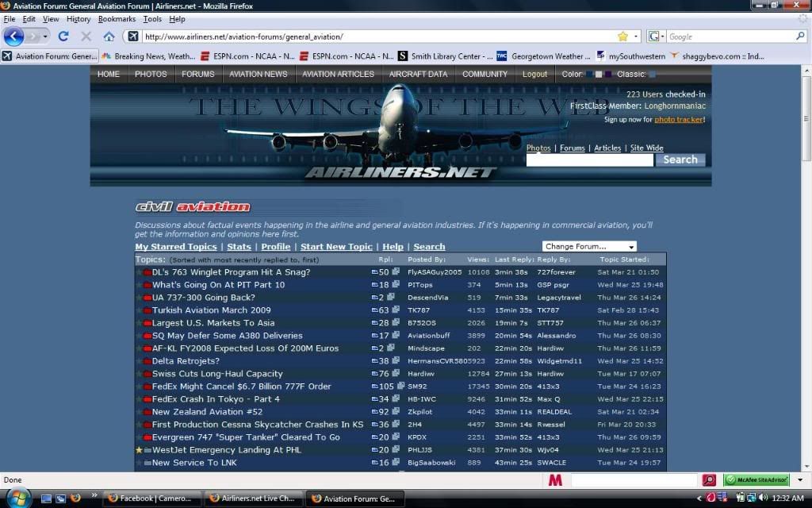812x508 pixels.
Task: Click the red folder icon beside Delta Retrojets?
Action: click(147, 361)
